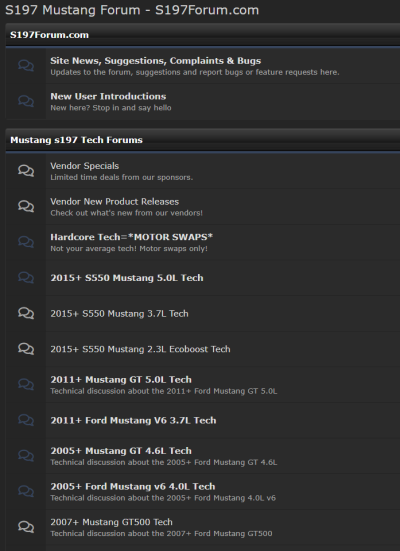Open the New User Introductions forum
Viewport: 400px width, 551px height.
pyautogui.click(x=108, y=96)
